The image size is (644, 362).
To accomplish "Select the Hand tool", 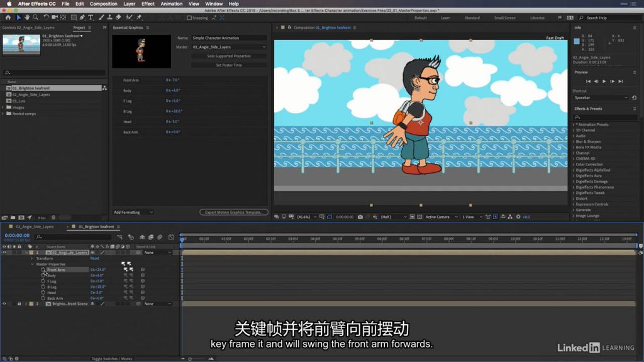I will tap(27, 18).
